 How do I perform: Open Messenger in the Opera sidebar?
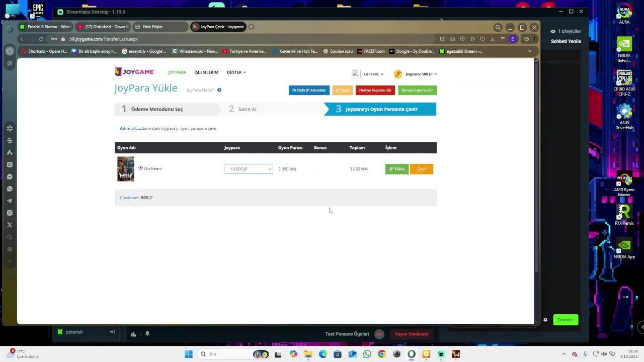(10, 177)
